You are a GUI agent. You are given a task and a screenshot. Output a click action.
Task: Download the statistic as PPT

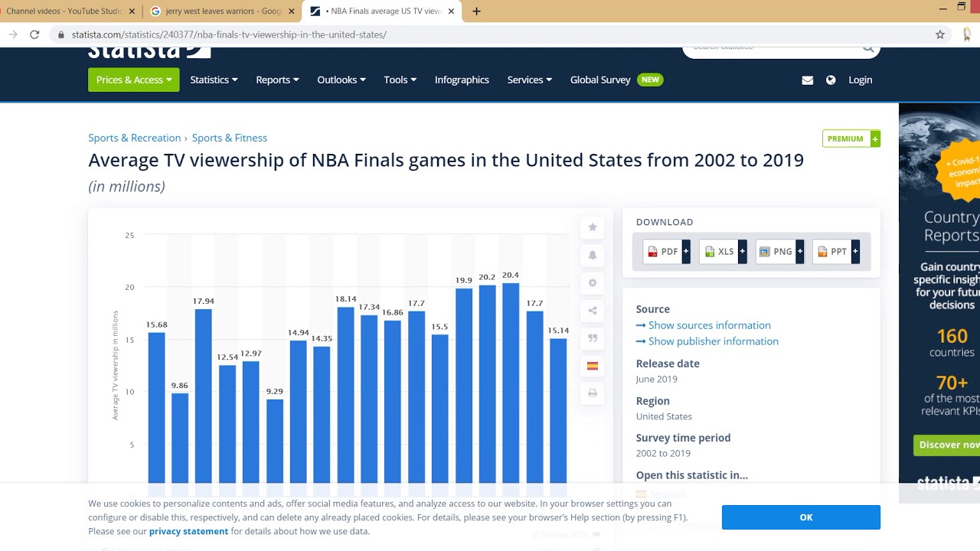pos(836,251)
